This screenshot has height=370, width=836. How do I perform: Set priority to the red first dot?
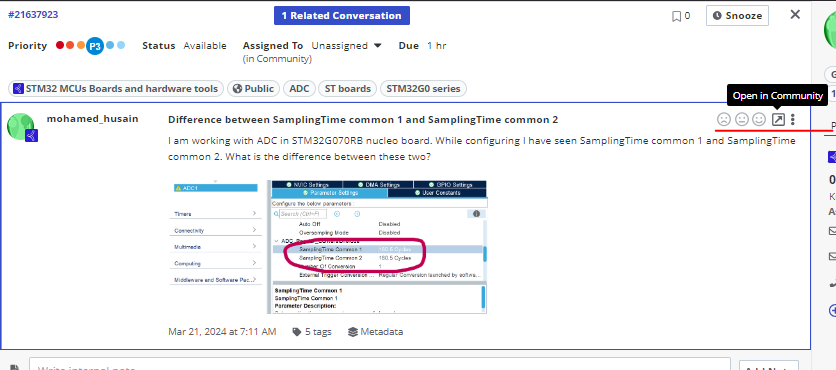point(60,45)
